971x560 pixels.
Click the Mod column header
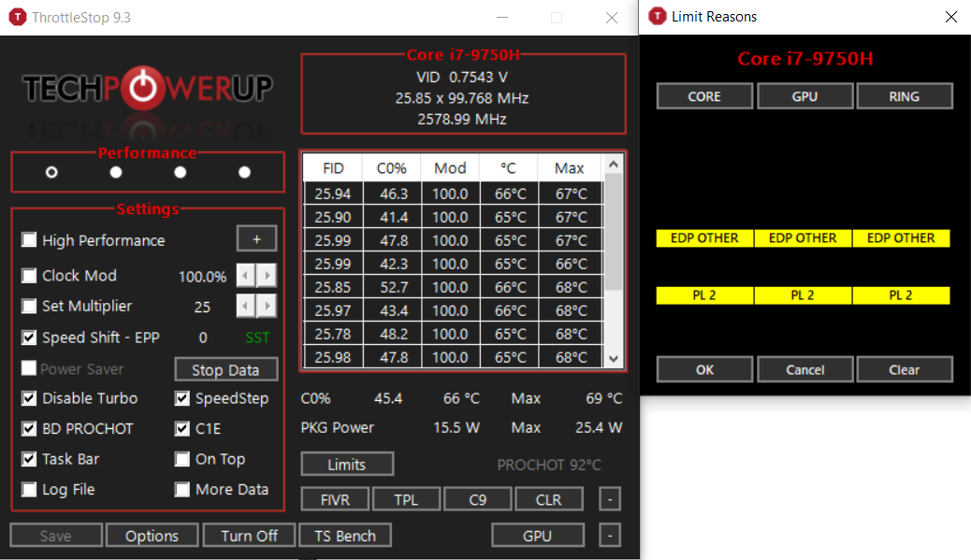click(450, 167)
